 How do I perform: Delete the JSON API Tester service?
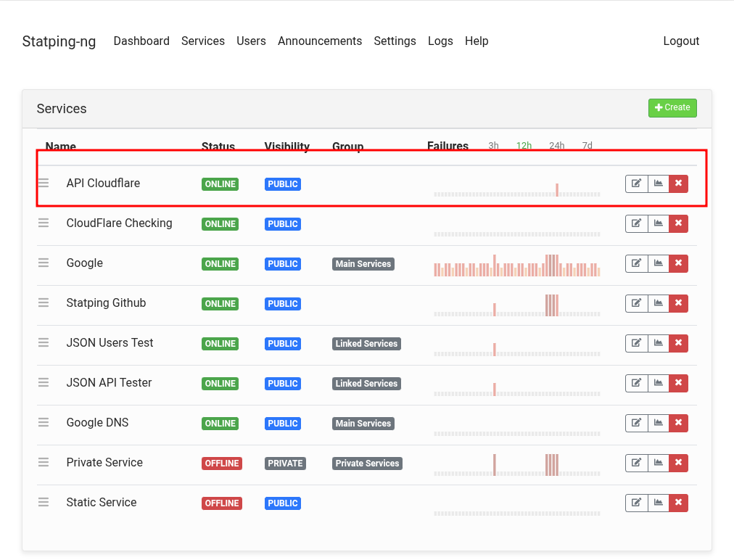(x=678, y=383)
